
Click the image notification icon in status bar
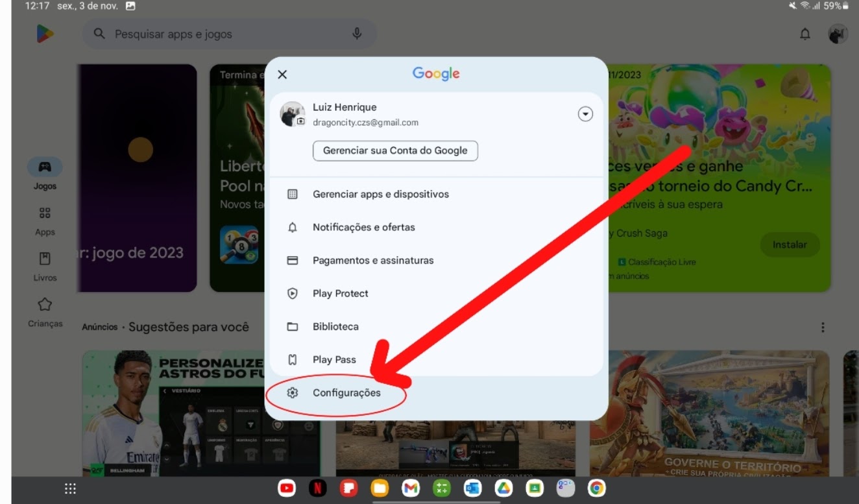130,6
